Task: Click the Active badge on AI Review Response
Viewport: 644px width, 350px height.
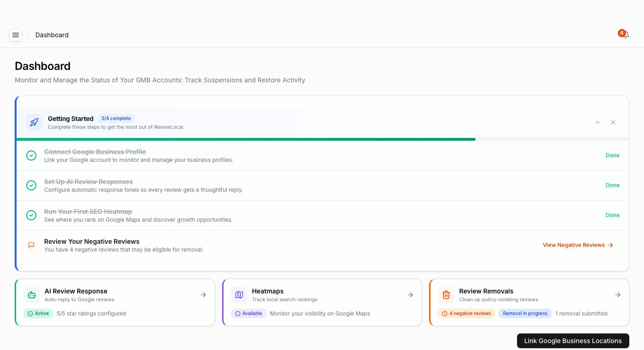Action: point(38,313)
